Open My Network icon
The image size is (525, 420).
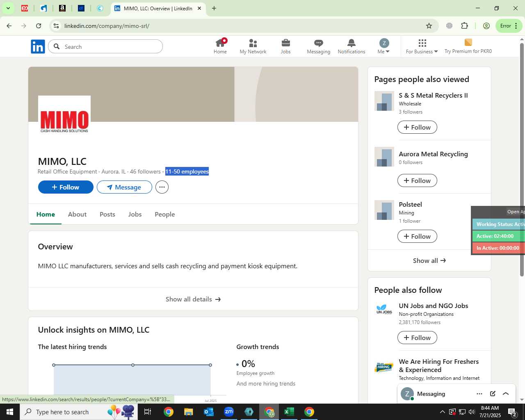[x=253, y=46]
